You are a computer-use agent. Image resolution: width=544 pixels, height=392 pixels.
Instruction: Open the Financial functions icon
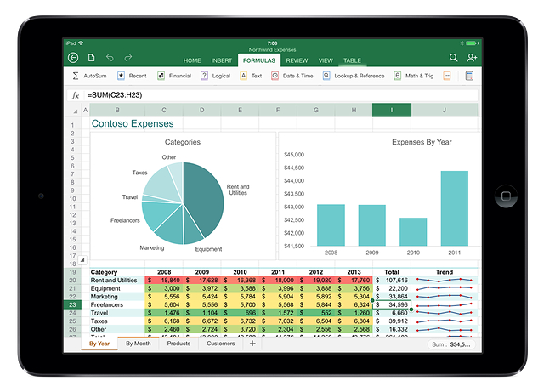click(161, 76)
